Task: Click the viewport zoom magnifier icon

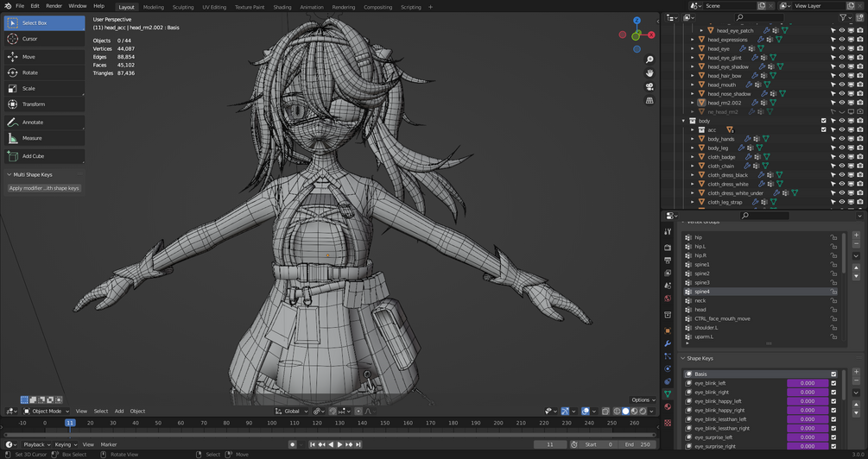Action: pyautogui.click(x=649, y=60)
